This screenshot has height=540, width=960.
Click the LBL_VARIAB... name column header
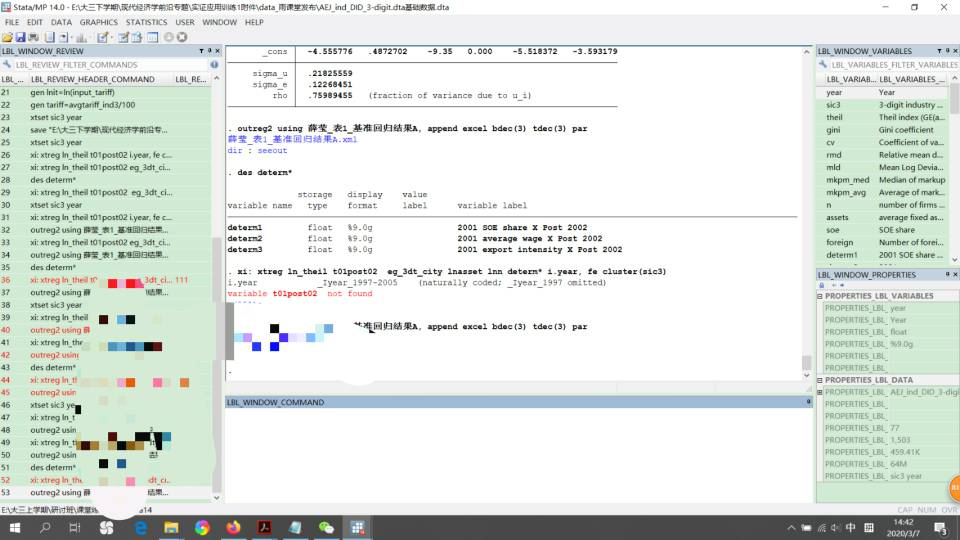[851, 79]
